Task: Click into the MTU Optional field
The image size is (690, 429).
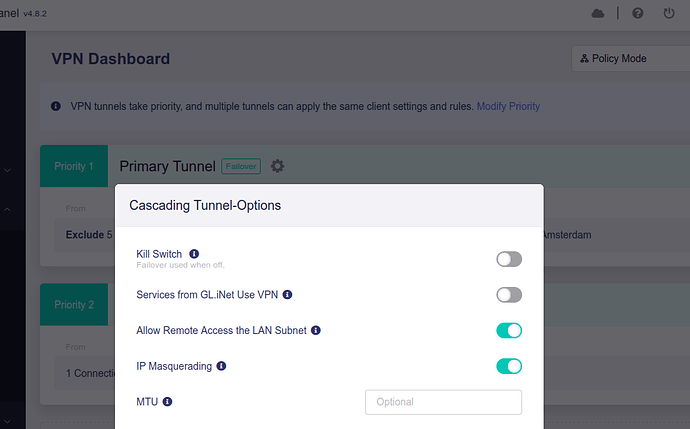Action: (443, 402)
